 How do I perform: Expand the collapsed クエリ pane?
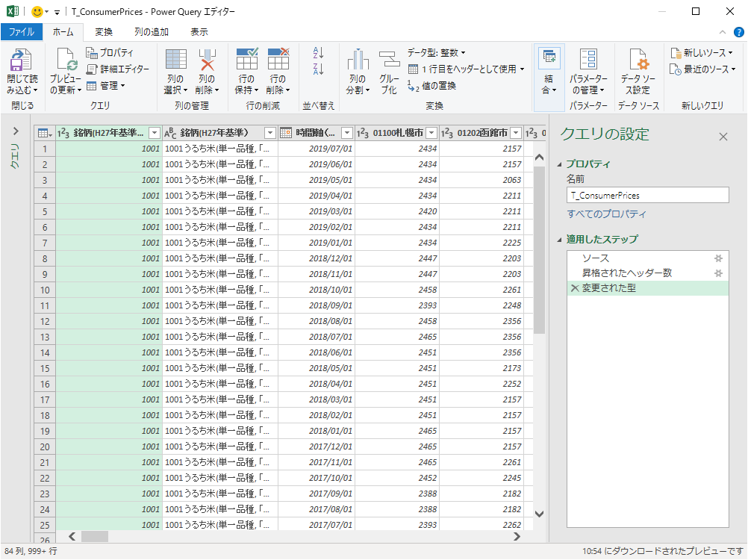click(x=16, y=131)
